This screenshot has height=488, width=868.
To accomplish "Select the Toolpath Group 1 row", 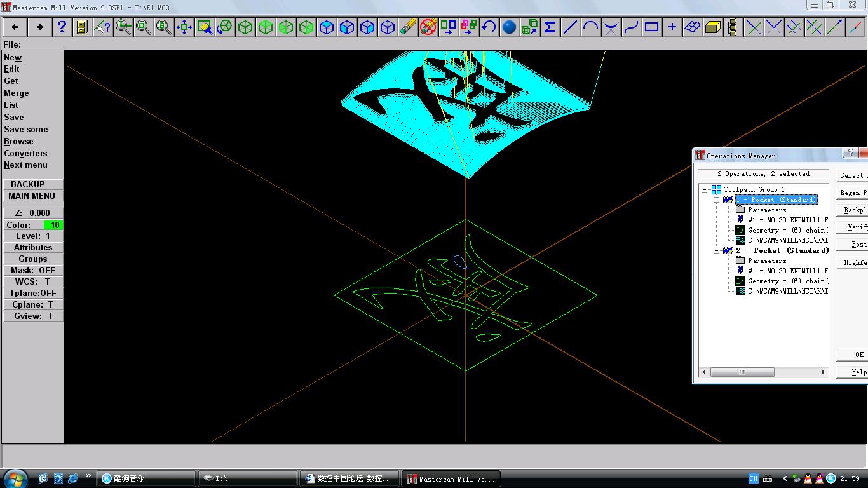I will [x=754, y=189].
